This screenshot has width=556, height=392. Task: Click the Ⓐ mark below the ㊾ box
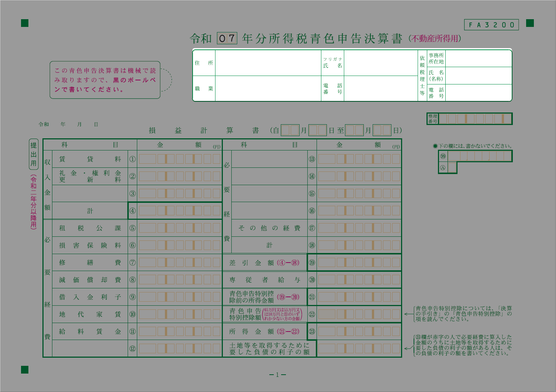pyautogui.click(x=443, y=168)
